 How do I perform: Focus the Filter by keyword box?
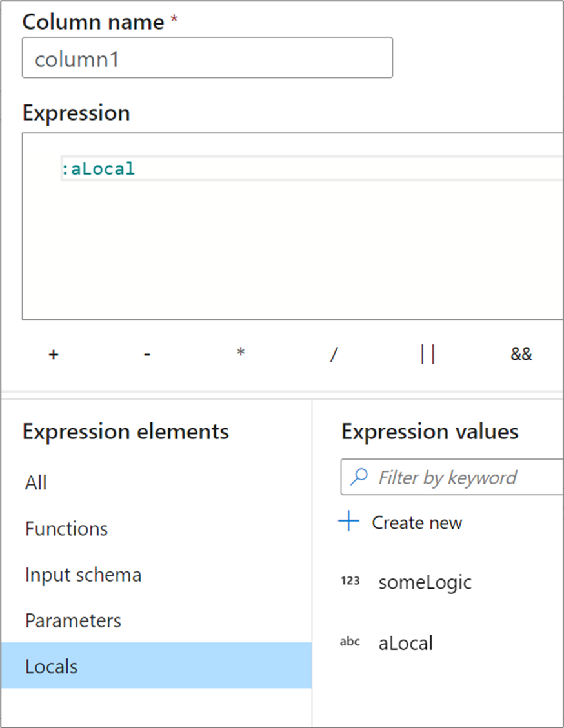[465, 477]
